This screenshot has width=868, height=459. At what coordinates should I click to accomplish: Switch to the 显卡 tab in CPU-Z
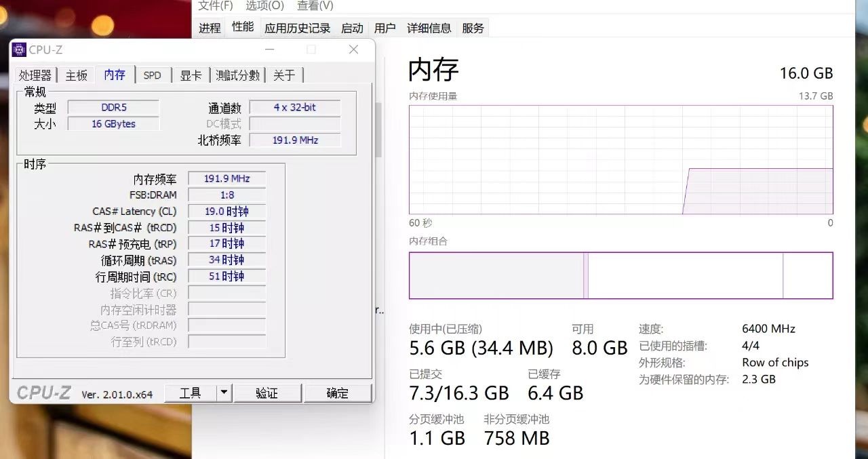[191, 75]
